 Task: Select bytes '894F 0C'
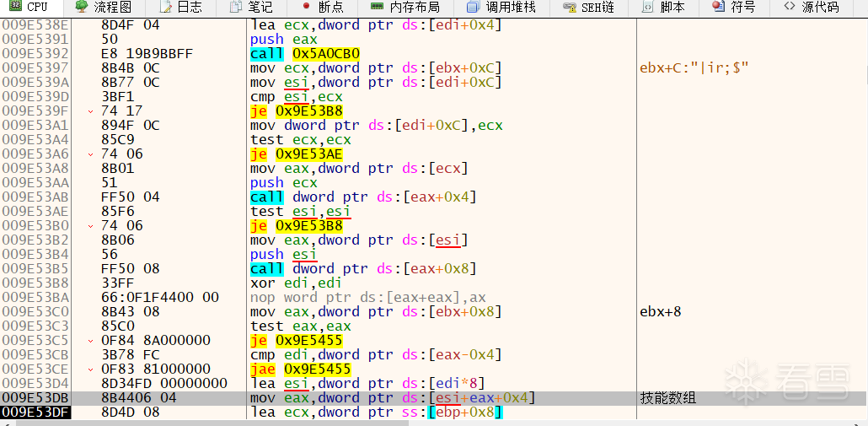click(x=130, y=125)
